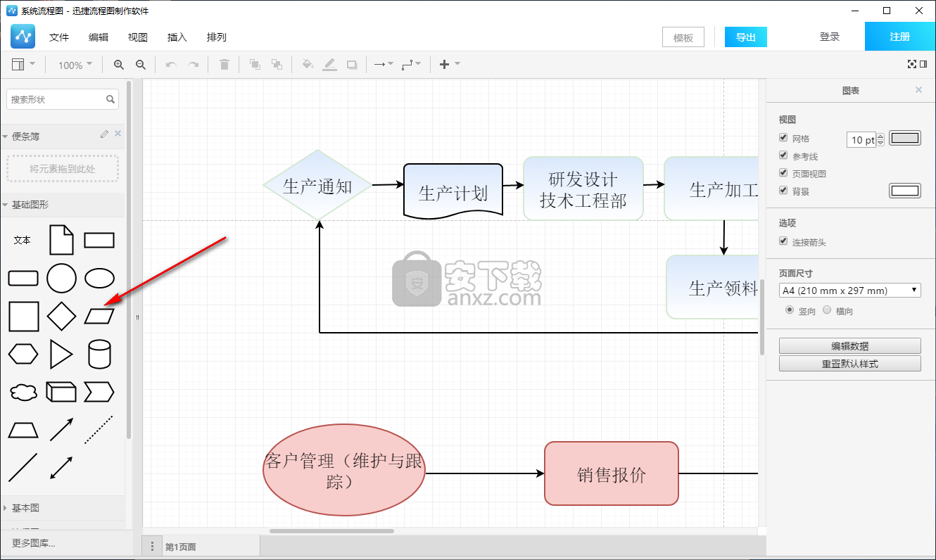Select the parallelogram shape
Viewport: 936px width, 560px height.
point(99,316)
